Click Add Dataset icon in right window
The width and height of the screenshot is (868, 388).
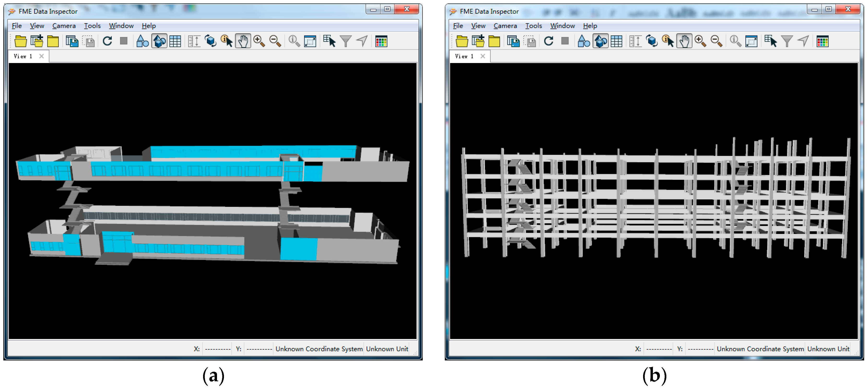pyautogui.click(x=478, y=41)
